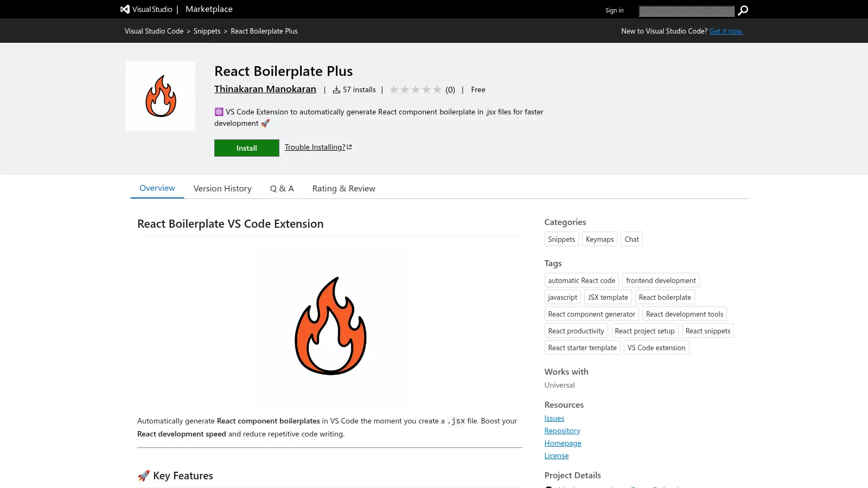Click the Chat category chip
The image size is (868, 488).
(x=631, y=239)
